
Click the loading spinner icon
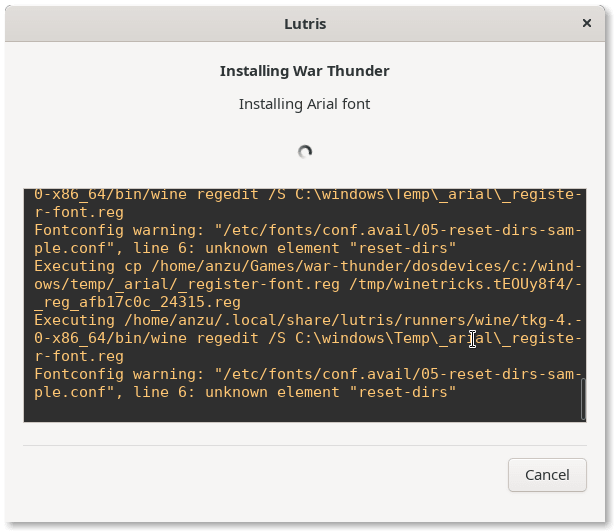pyautogui.click(x=305, y=152)
